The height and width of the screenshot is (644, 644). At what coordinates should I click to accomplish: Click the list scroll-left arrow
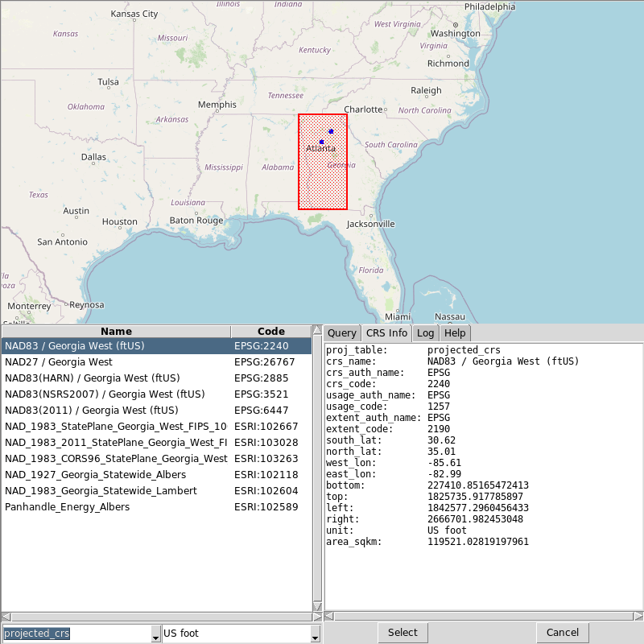[x=6, y=617]
